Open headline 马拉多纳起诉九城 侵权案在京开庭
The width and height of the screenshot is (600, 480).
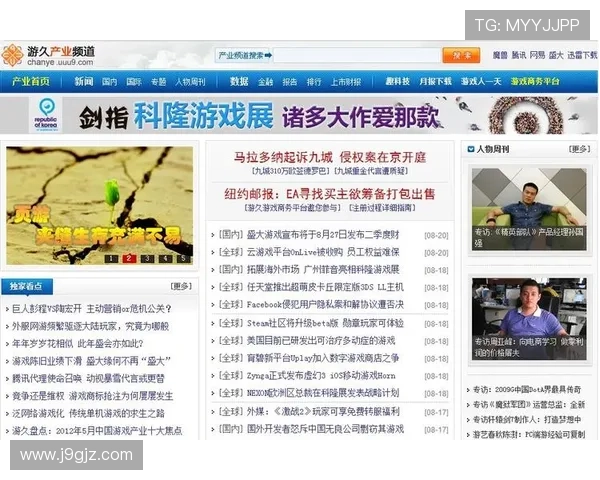click(x=330, y=157)
